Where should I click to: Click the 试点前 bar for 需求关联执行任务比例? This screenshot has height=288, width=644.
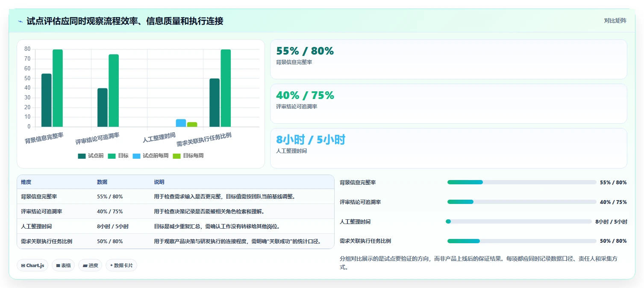[215, 103]
